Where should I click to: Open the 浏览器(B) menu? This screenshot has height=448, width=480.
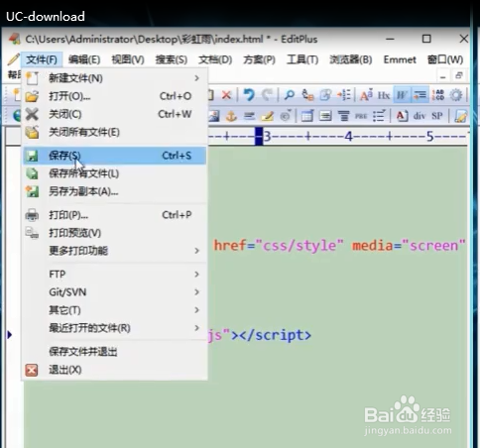[351, 59]
